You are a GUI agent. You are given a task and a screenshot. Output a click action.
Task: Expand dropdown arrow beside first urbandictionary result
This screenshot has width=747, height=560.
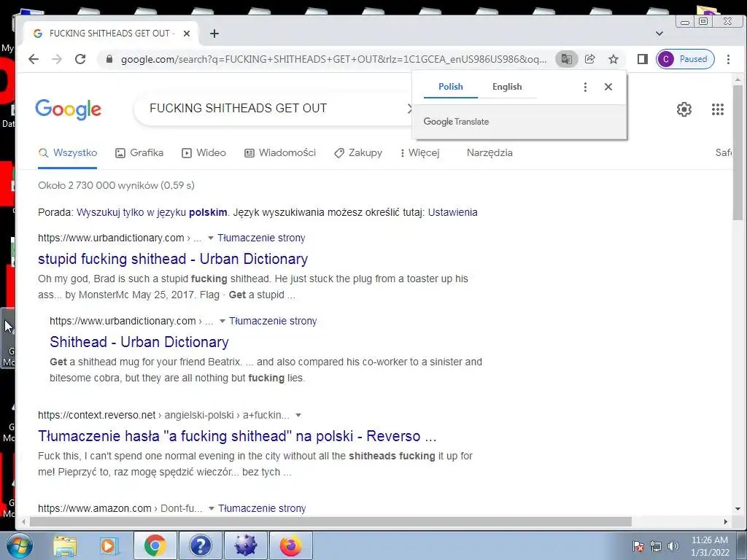coord(211,238)
